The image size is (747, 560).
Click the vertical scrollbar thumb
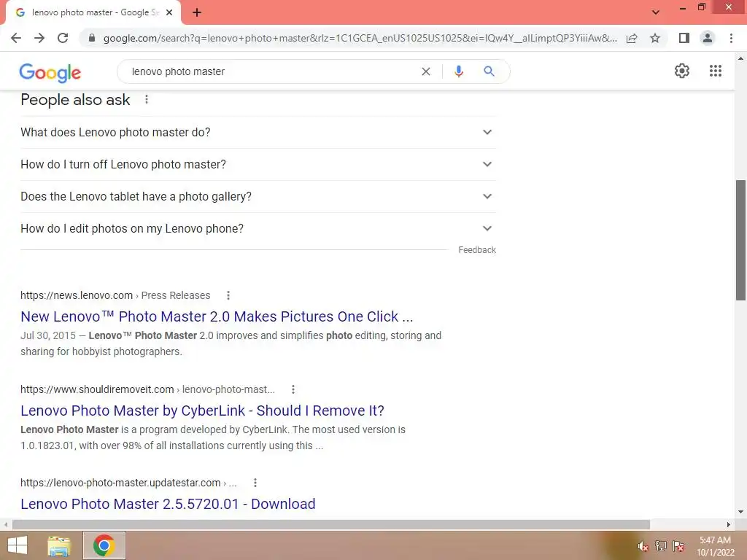click(741, 241)
